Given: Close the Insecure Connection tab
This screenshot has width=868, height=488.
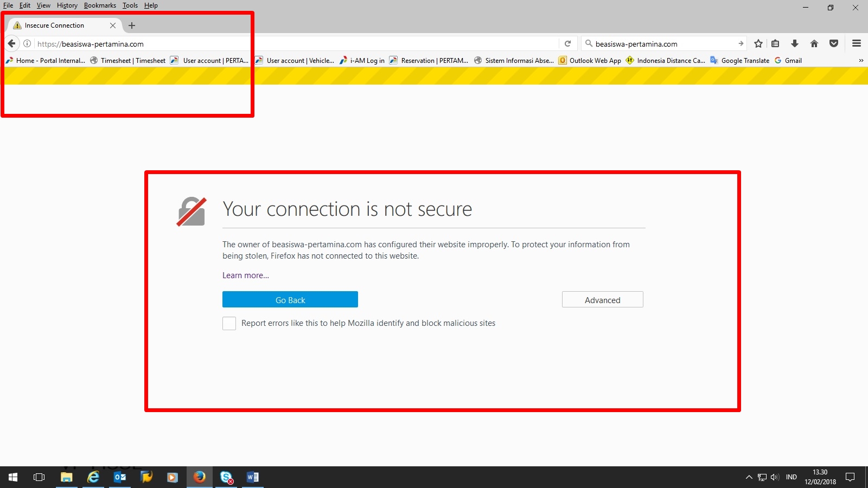Looking at the screenshot, I should 113,25.
